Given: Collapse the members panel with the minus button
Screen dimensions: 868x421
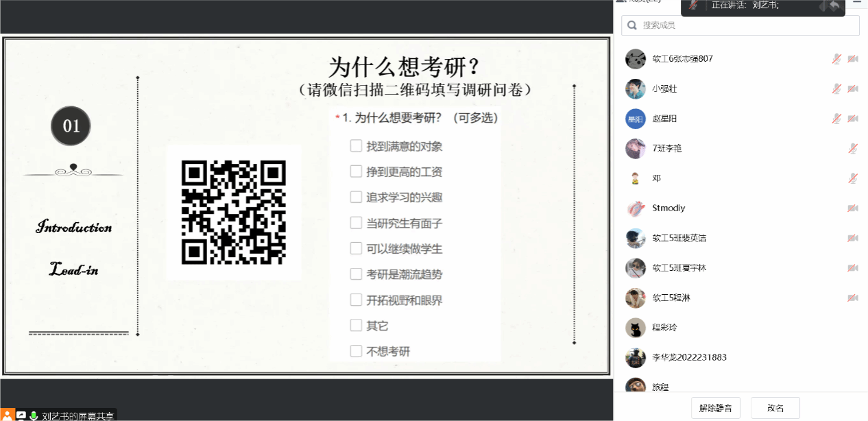Looking at the screenshot, I should pyautogui.click(x=856, y=3).
